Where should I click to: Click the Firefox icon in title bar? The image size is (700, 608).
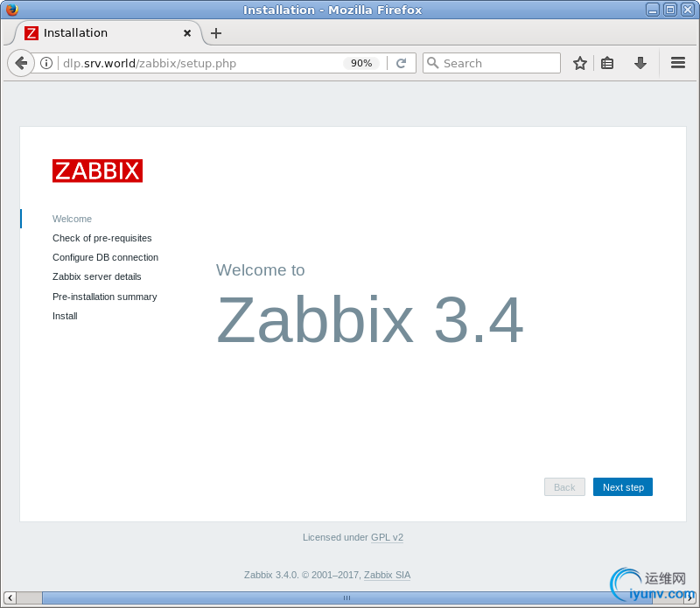(x=12, y=10)
